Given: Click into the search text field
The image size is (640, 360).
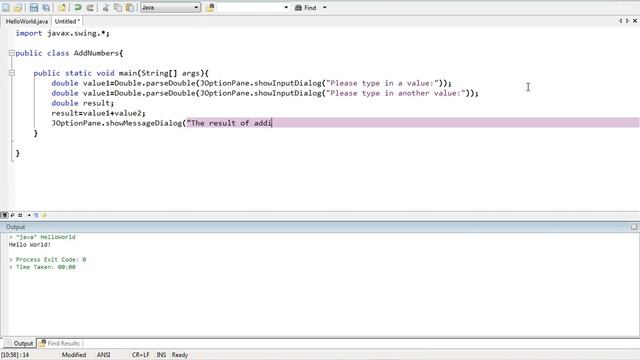Looking at the screenshot, I should pyautogui.click(x=250, y=7).
